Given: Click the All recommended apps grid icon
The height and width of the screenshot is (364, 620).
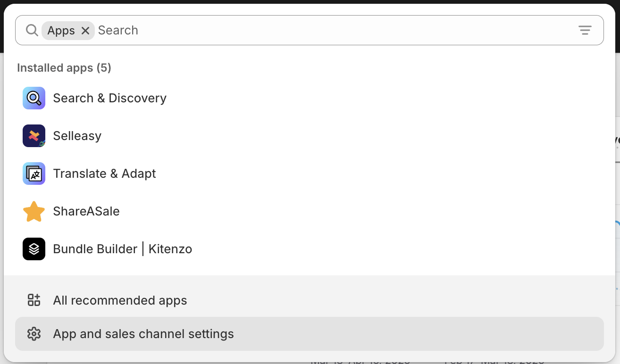Looking at the screenshot, I should pos(34,300).
